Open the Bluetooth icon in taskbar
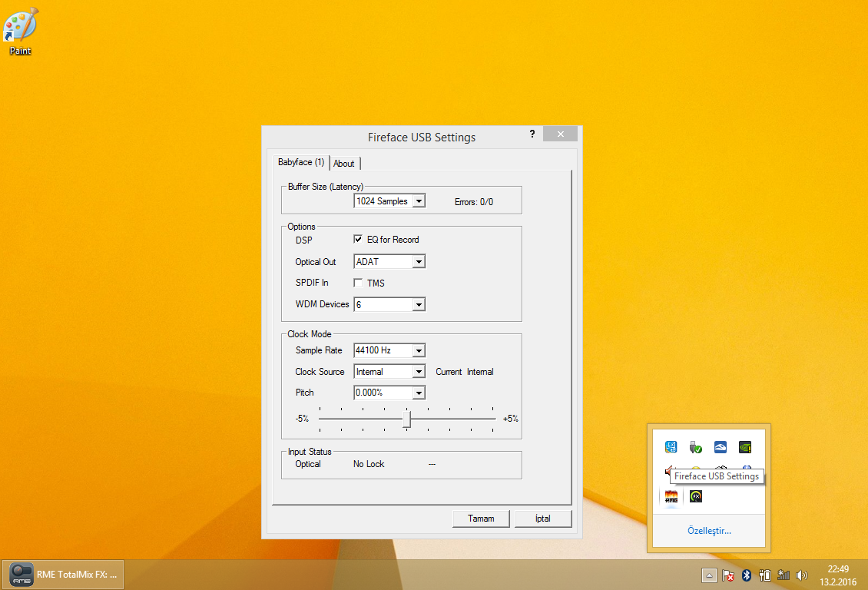The height and width of the screenshot is (590, 868). (746, 575)
